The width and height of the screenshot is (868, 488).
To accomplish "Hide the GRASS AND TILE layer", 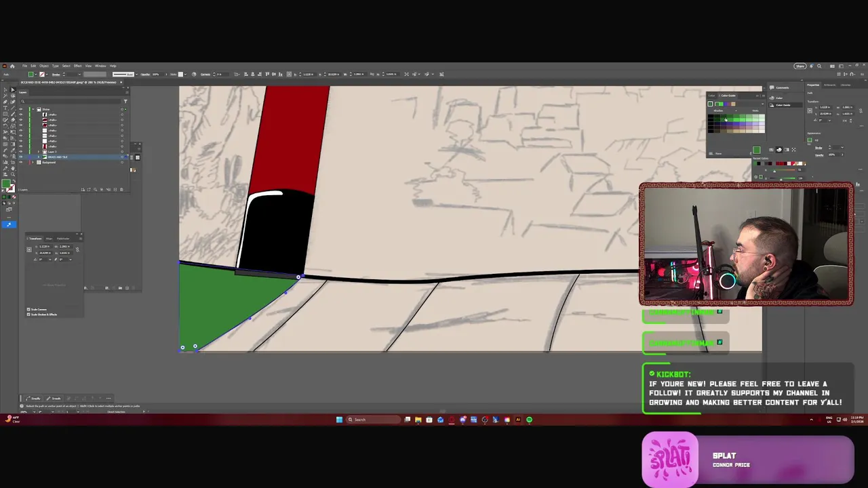I will (x=20, y=157).
